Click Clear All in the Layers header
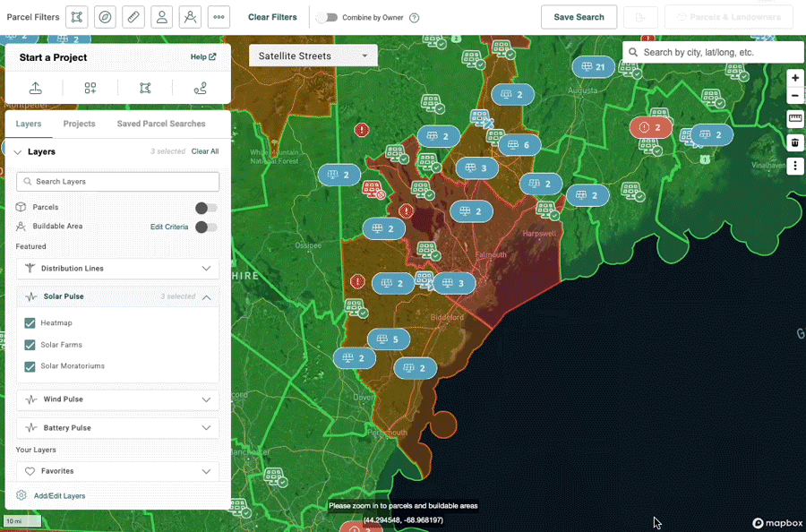The width and height of the screenshot is (806, 532). pyautogui.click(x=205, y=151)
